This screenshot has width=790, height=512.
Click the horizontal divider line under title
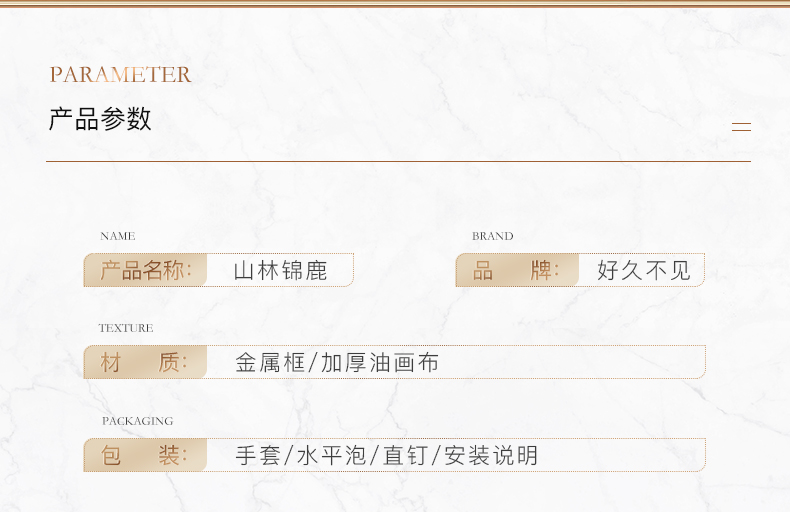399,162
